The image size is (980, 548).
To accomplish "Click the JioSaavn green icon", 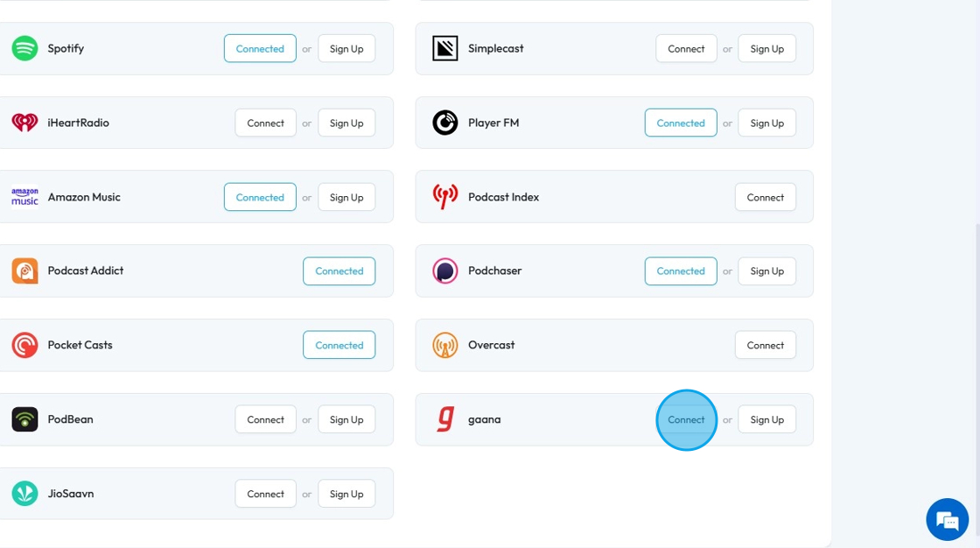I will pyautogui.click(x=24, y=494).
